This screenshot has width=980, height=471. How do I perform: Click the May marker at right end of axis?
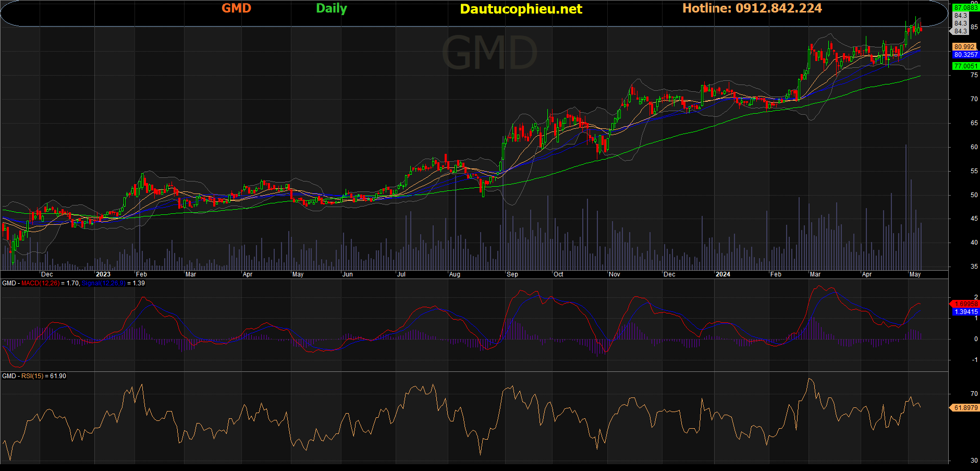tap(915, 274)
